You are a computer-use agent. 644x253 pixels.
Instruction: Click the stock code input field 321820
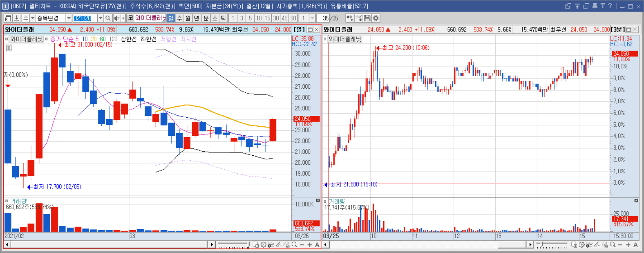(85, 18)
